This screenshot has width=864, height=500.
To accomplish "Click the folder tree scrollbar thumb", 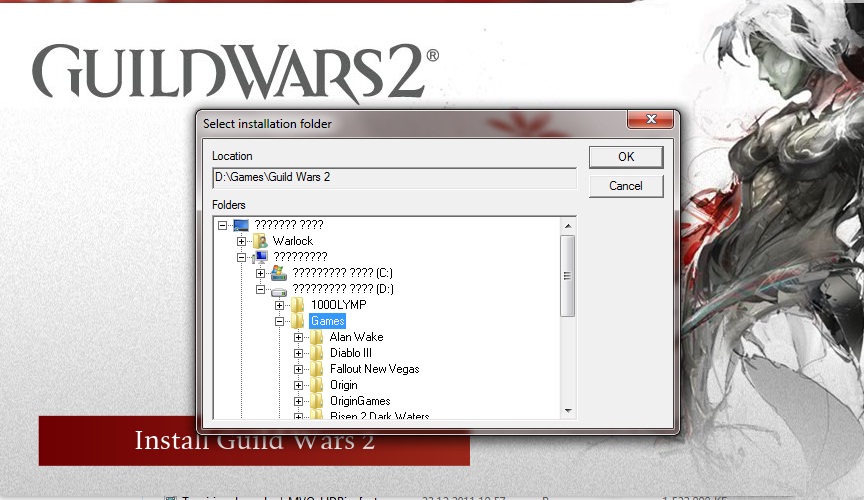I will tap(568, 276).
